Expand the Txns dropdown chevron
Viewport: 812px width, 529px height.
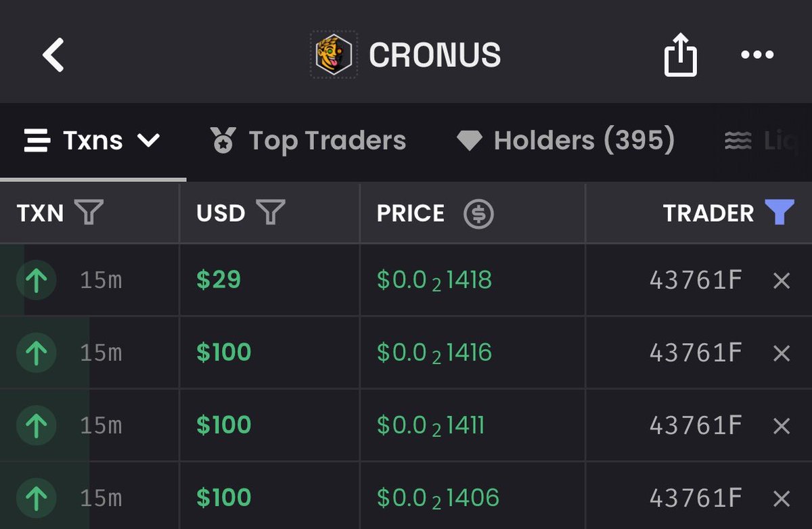click(148, 141)
